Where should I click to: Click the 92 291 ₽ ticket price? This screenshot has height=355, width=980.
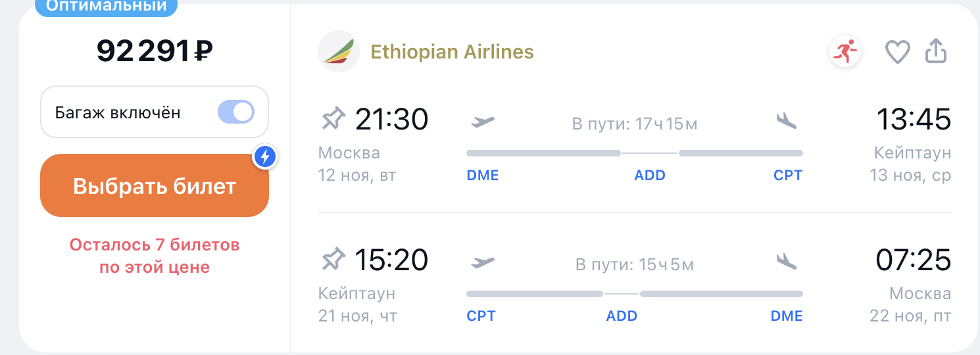[155, 51]
